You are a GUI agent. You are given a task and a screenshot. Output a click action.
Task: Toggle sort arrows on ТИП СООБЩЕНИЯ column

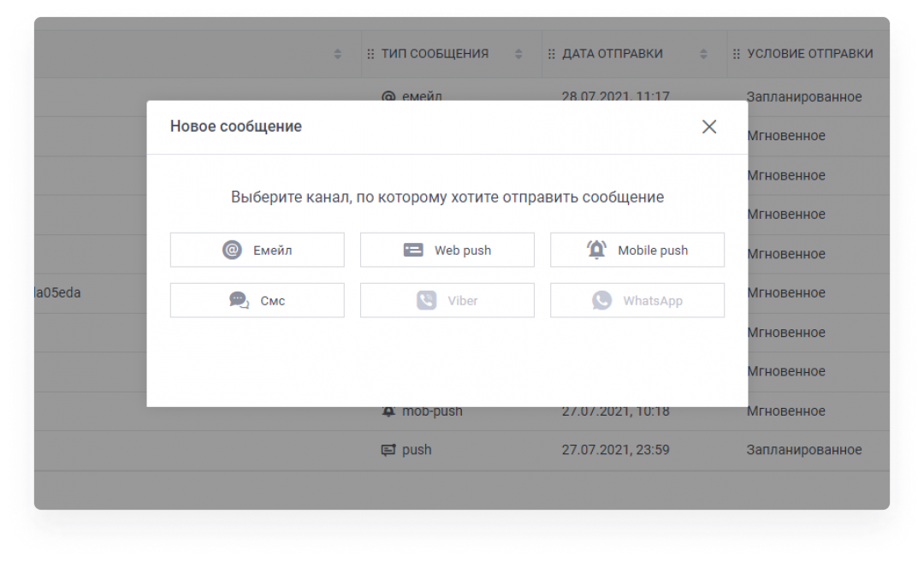click(518, 54)
